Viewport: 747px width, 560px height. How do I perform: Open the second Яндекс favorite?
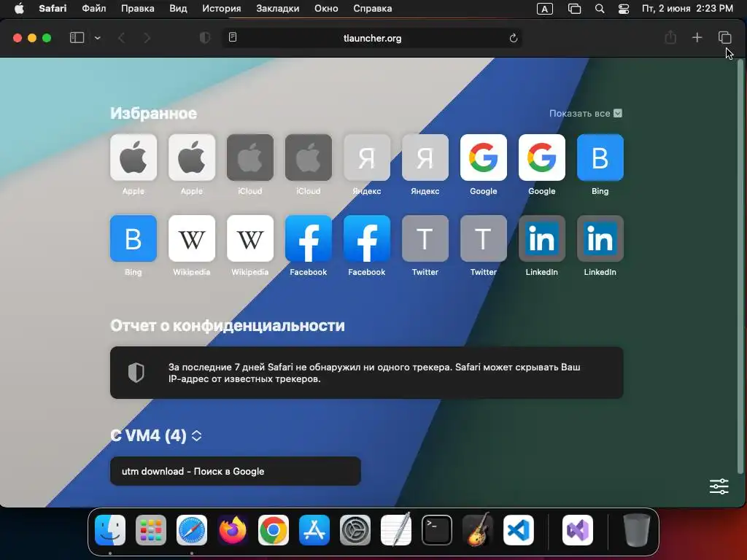tap(425, 157)
